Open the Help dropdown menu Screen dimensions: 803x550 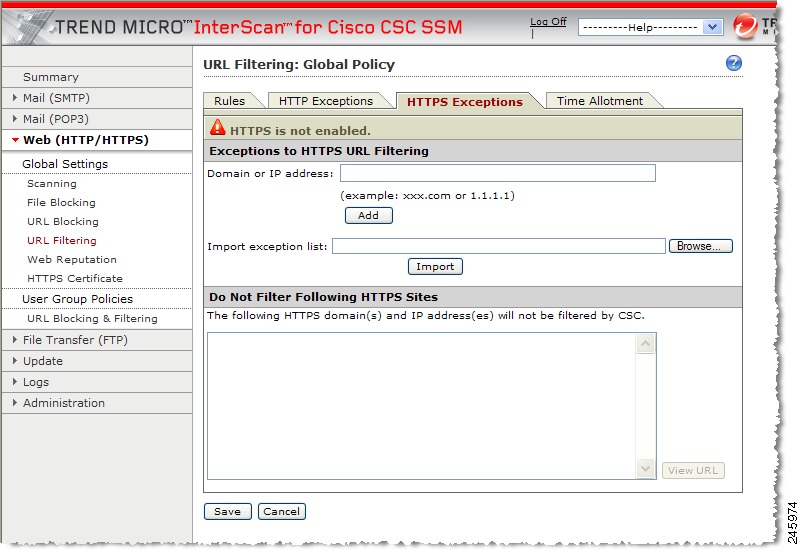coord(650,27)
